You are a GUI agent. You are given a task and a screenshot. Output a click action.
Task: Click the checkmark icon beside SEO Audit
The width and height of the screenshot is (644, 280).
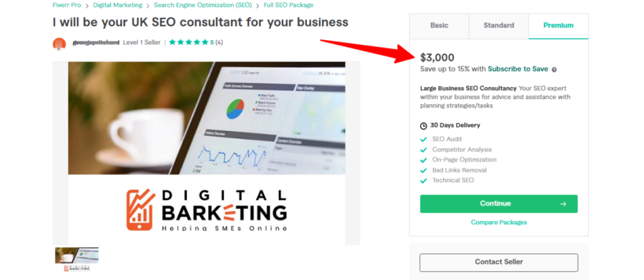424,139
